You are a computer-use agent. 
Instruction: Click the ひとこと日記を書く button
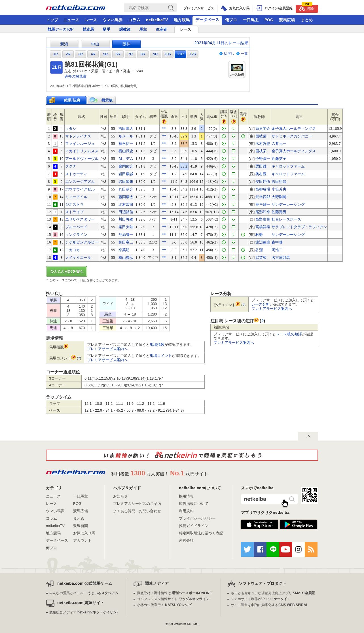click(x=66, y=272)
